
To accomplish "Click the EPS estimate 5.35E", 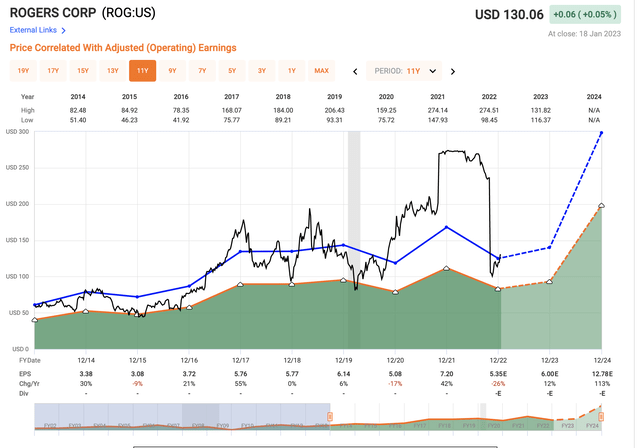I will point(498,374).
